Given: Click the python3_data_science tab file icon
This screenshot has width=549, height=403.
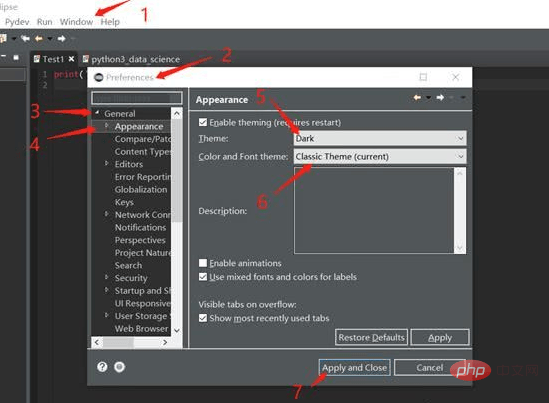Looking at the screenshot, I should [x=85, y=59].
